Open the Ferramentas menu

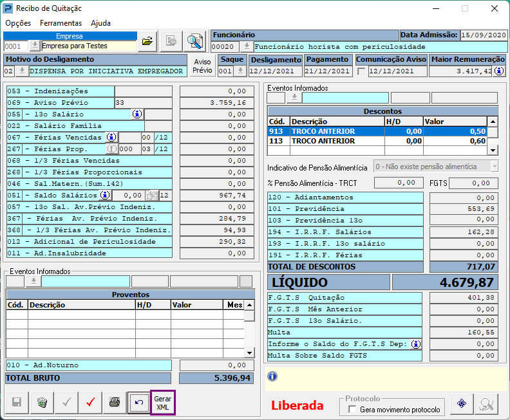click(61, 23)
